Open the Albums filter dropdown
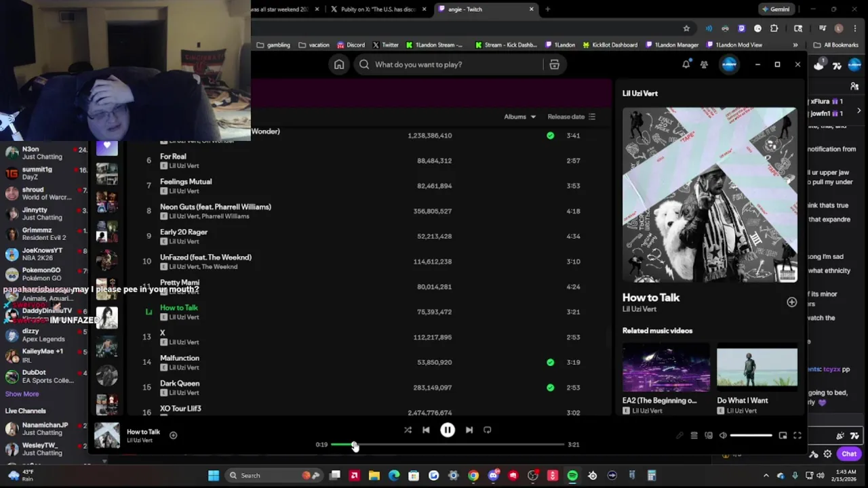Viewport: 868px width, 488px height. click(519, 117)
